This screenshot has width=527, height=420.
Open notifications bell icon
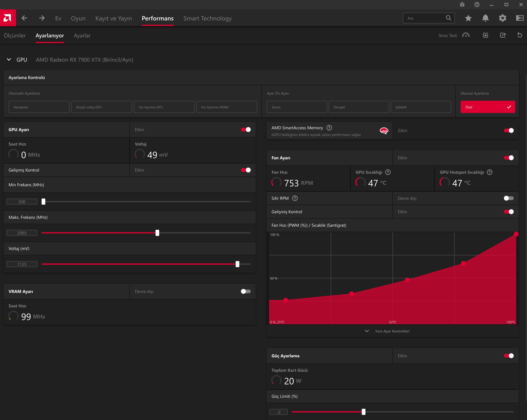(x=485, y=18)
